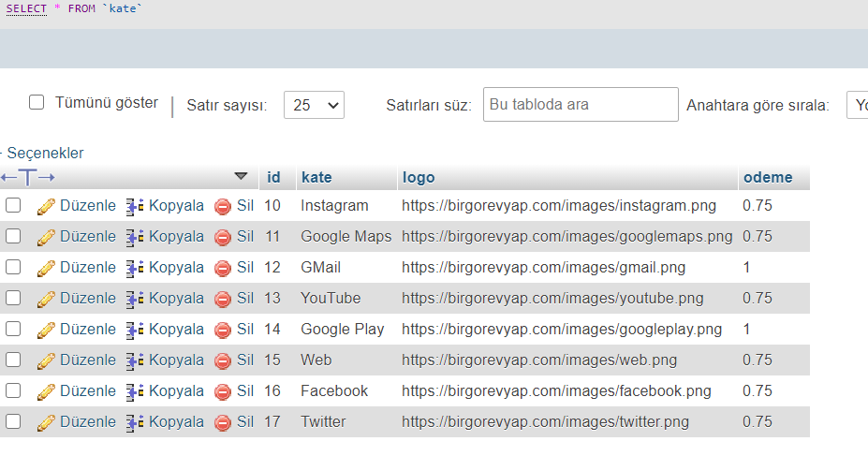Click the pencil edit icon for GMail row
The height and width of the screenshot is (456, 868).
(46, 269)
